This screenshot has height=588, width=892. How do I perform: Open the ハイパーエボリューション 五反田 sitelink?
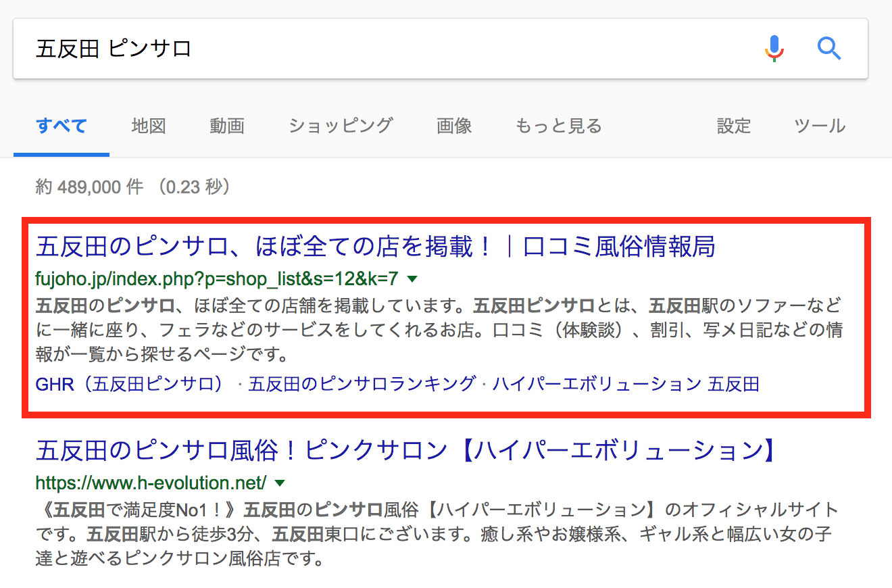tap(626, 385)
